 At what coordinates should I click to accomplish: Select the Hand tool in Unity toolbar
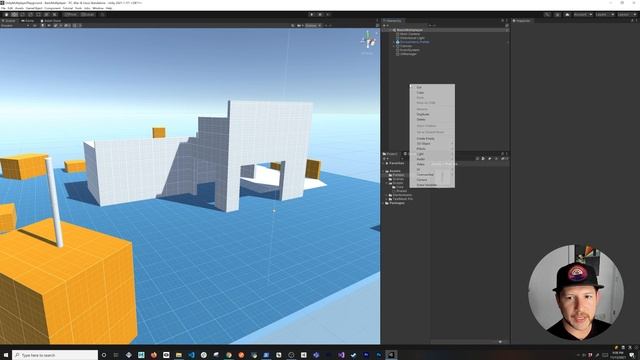pos(6,15)
